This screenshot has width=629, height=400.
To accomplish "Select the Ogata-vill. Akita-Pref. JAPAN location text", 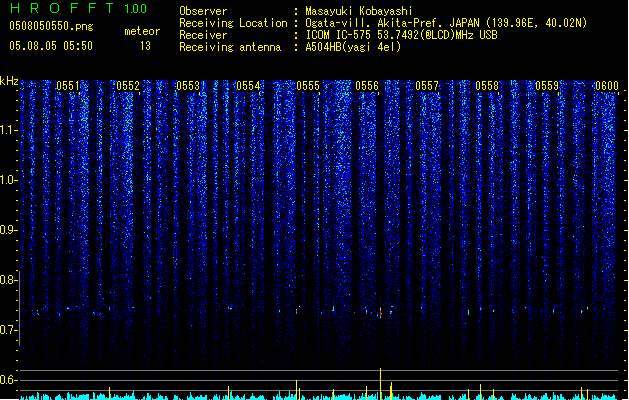I will pyautogui.click(x=446, y=23).
